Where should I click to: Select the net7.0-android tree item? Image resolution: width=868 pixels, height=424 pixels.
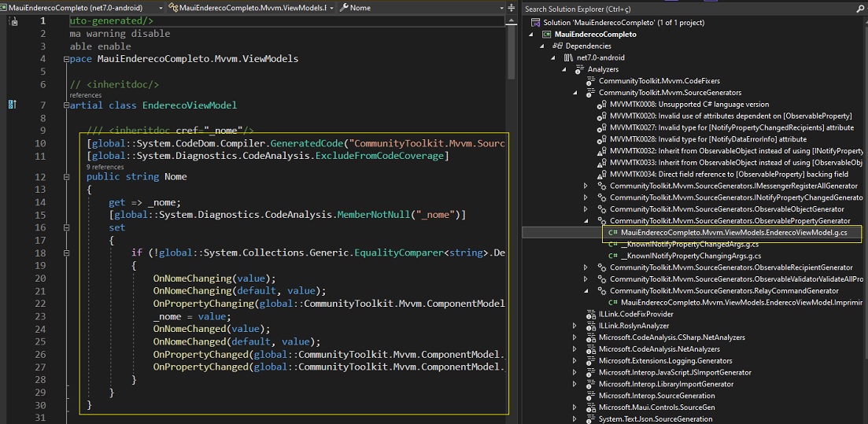tap(600, 58)
